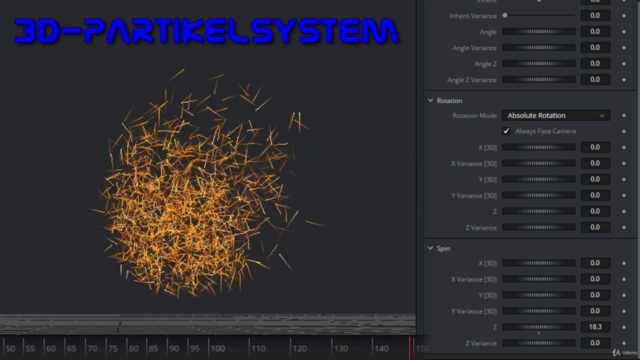Click the Inherit Variance slider
Image resolution: width=640 pixels, height=360 pixels.
point(539,16)
